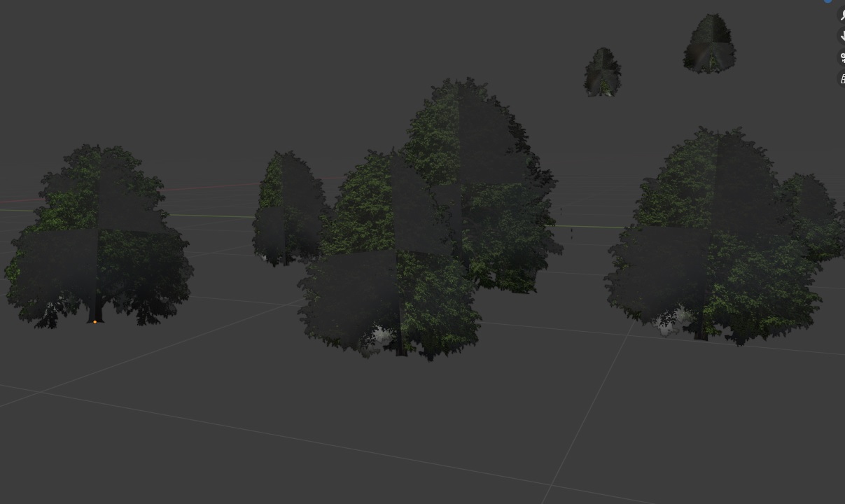This screenshot has height=504, width=845.
Task: Click the trunk of the large right tree
Action: pyautogui.click(x=700, y=330)
